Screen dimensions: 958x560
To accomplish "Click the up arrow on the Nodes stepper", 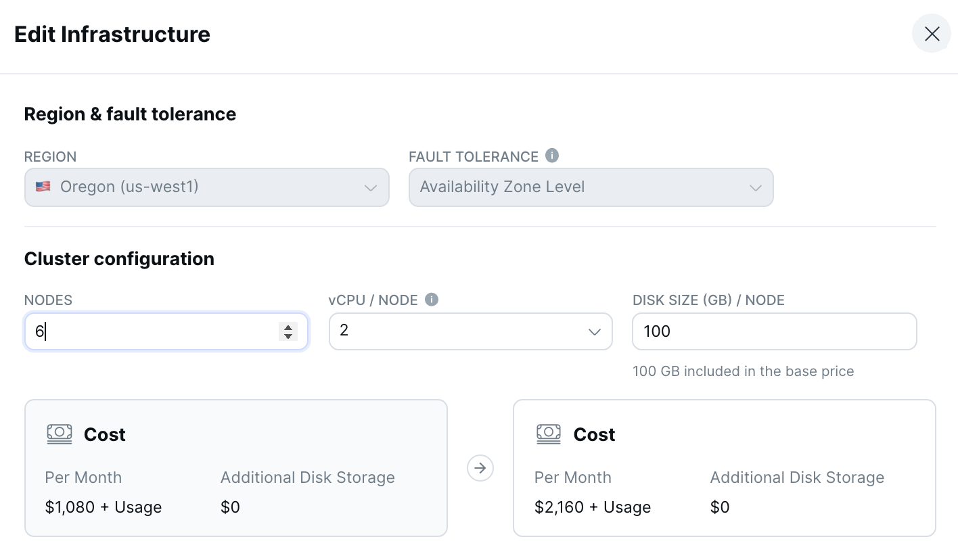I will click(288, 327).
